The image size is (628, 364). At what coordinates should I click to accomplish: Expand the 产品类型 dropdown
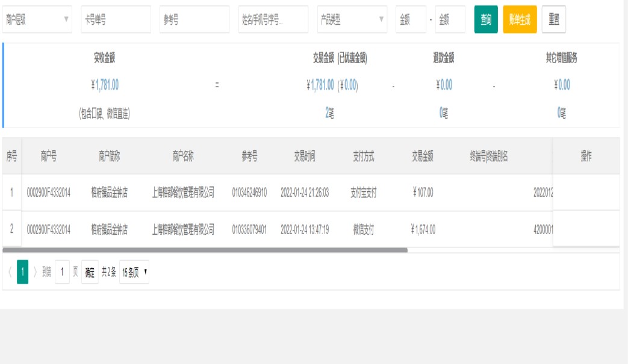(x=352, y=20)
